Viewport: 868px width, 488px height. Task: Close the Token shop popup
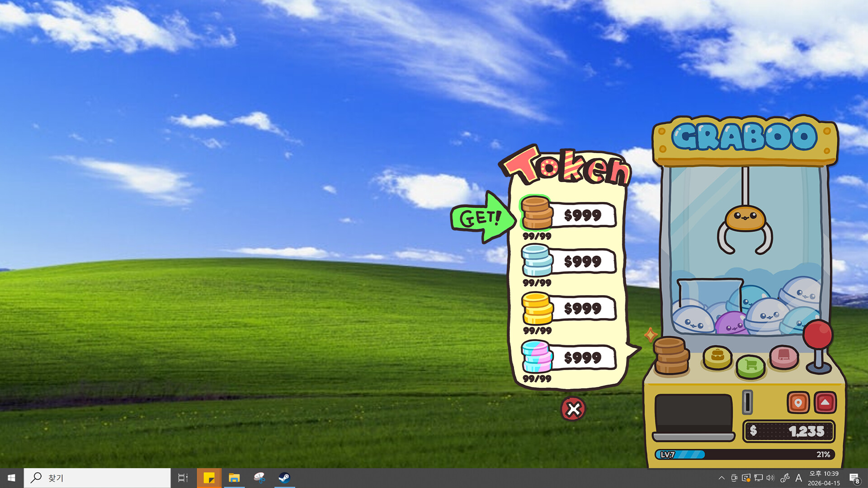click(x=573, y=409)
